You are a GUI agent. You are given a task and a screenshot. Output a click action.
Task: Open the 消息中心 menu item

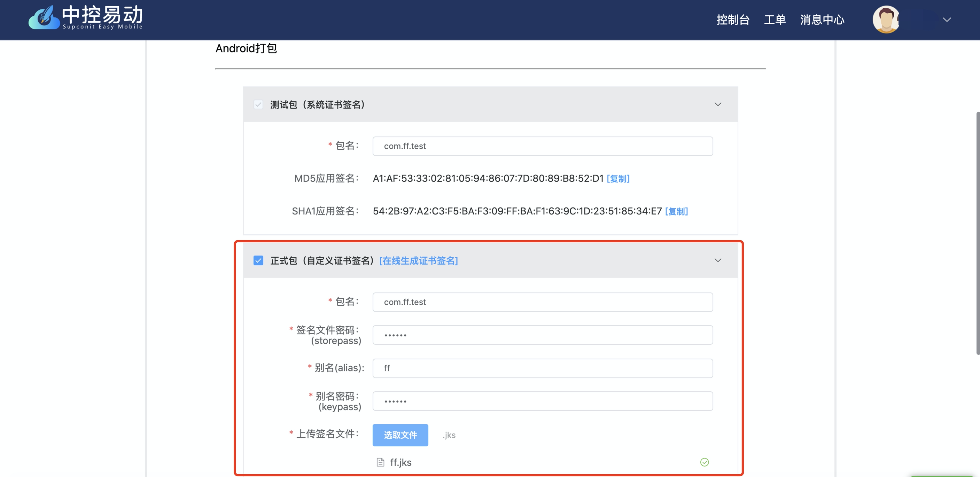coord(822,19)
